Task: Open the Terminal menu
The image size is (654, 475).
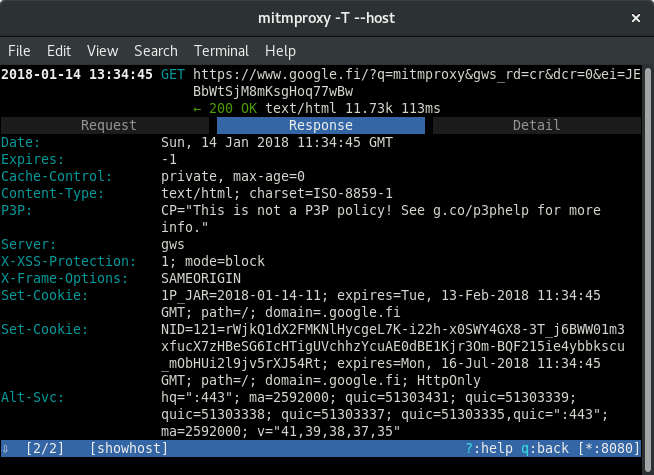Action: 221,50
